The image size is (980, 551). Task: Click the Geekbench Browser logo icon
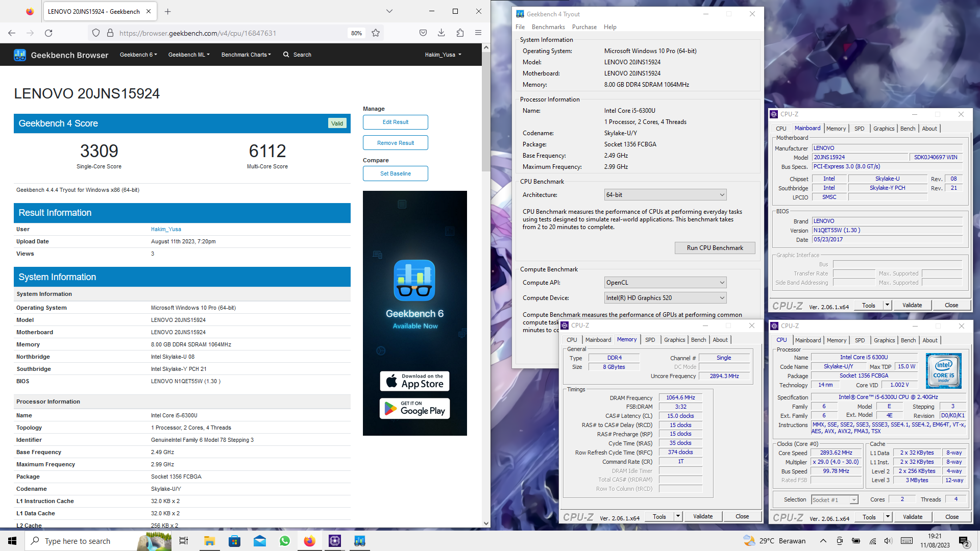(x=20, y=55)
